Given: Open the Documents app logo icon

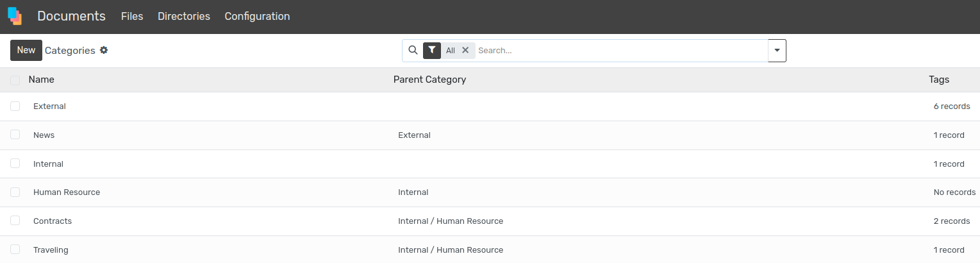Looking at the screenshot, I should (15, 16).
